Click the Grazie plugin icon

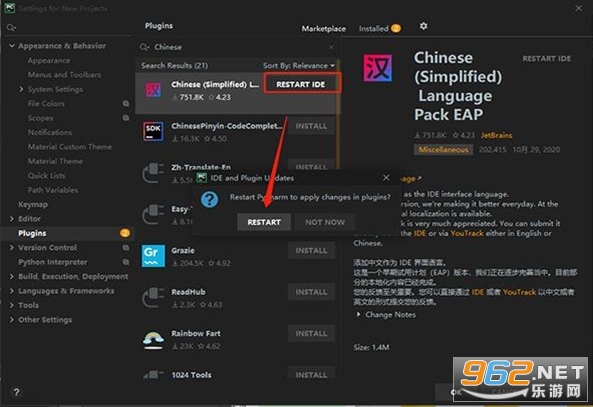pos(153,256)
